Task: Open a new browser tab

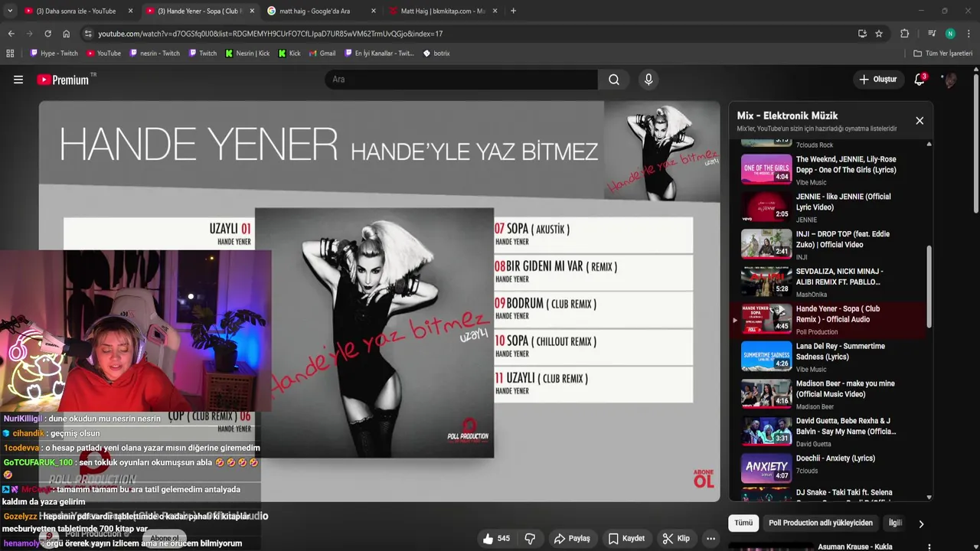Action: 513,11
